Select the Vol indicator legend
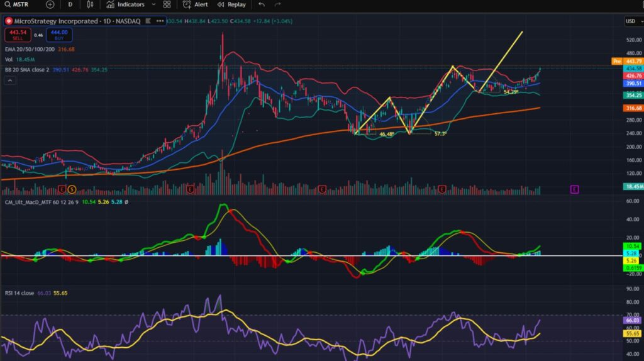 pyautogui.click(x=9, y=60)
